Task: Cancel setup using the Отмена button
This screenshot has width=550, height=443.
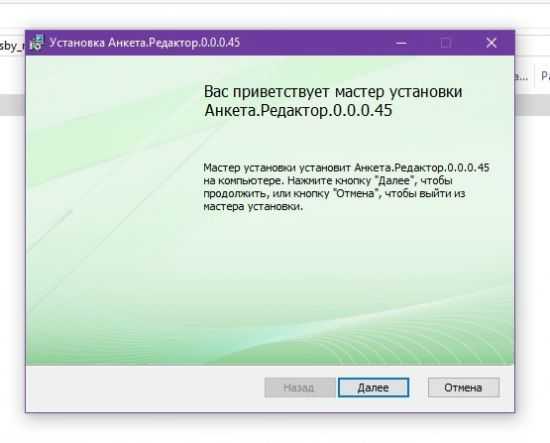Action: [x=463, y=388]
